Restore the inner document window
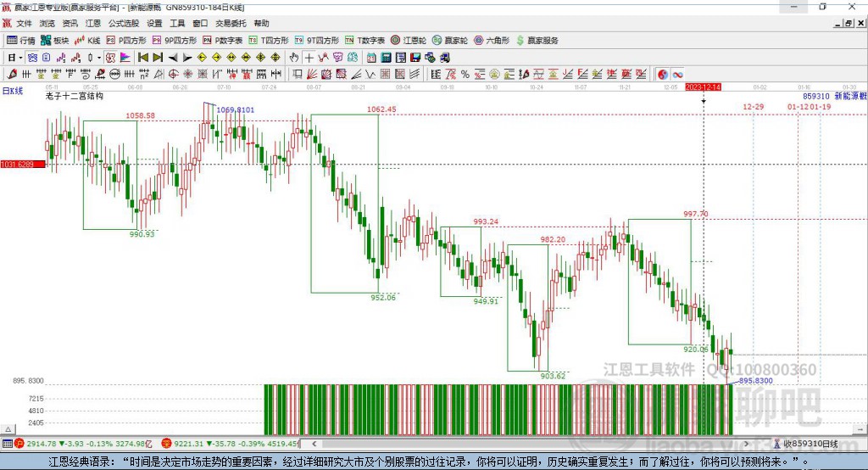This screenshot has width=868, height=470. [848, 23]
